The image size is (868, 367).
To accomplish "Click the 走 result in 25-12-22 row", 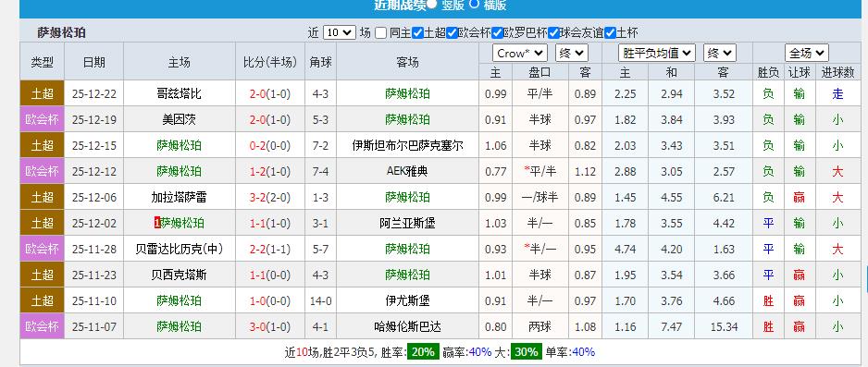I will click(837, 94).
